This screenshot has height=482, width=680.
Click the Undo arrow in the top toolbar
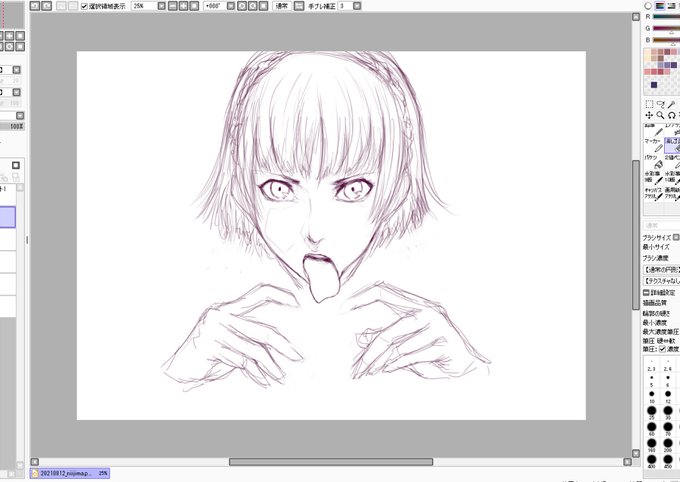coord(35,6)
